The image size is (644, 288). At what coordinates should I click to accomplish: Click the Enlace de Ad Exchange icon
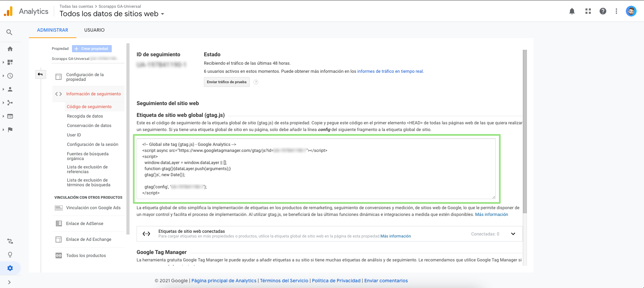59,239
